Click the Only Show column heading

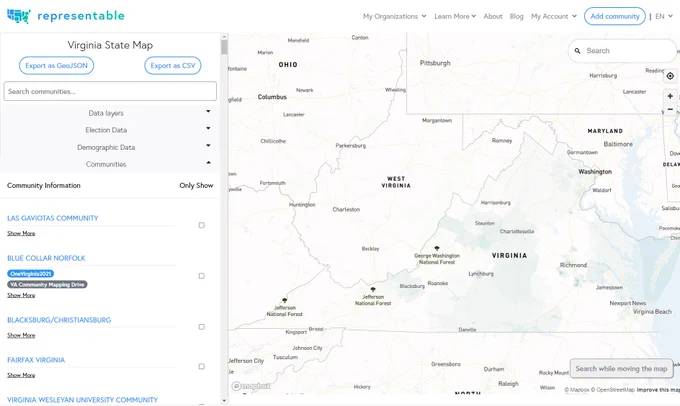pyautogui.click(x=196, y=185)
